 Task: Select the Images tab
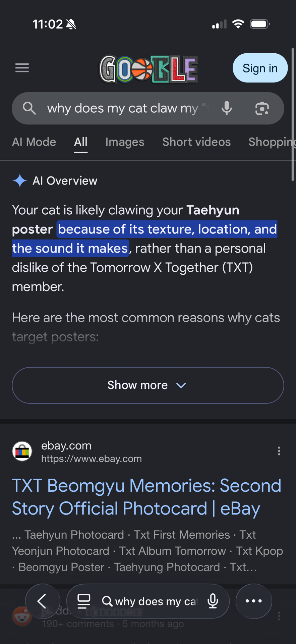(x=125, y=142)
